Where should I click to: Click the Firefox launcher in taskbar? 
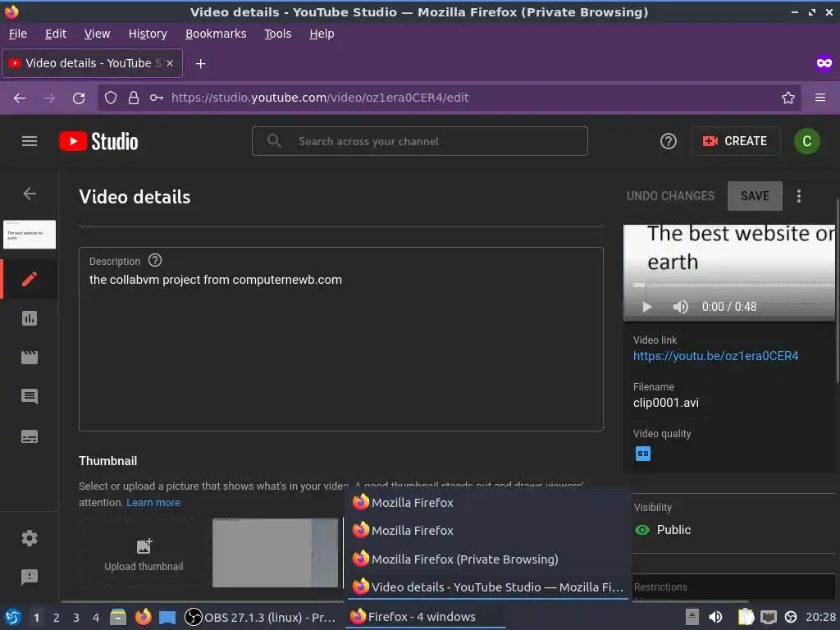click(x=143, y=617)
